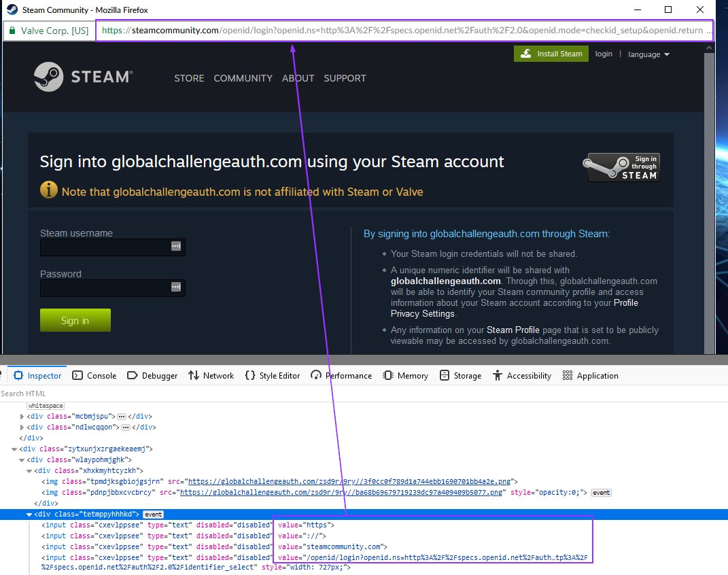The width and height of the screenshot is (728, 575).
Task: Click the ellipsis badge in the mcbmjspu div row
Action: [x=122, y=416]
